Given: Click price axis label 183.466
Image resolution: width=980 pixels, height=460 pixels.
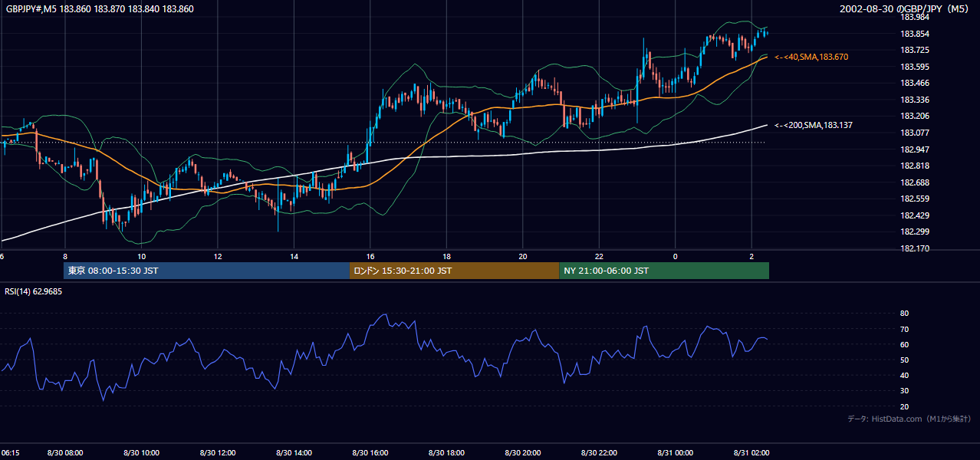Looking at the screenshot, I should (x=916, y=84).
